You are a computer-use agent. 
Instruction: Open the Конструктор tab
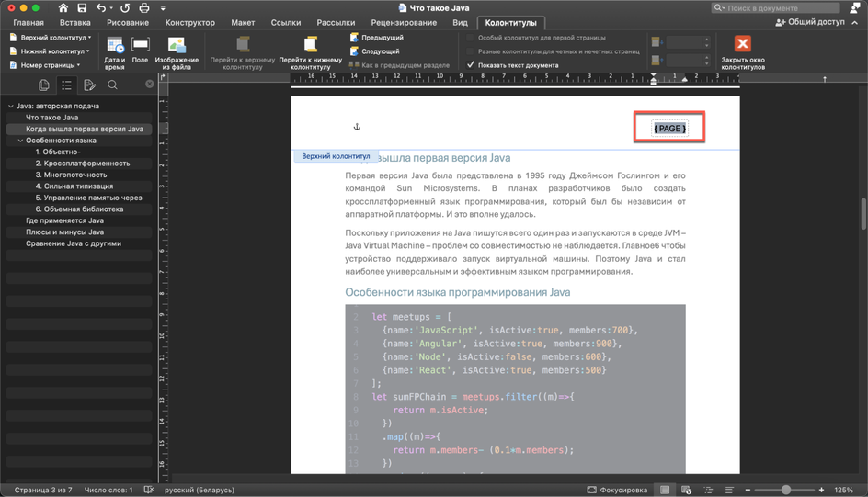pyautogui.click(x=189, y=23)
